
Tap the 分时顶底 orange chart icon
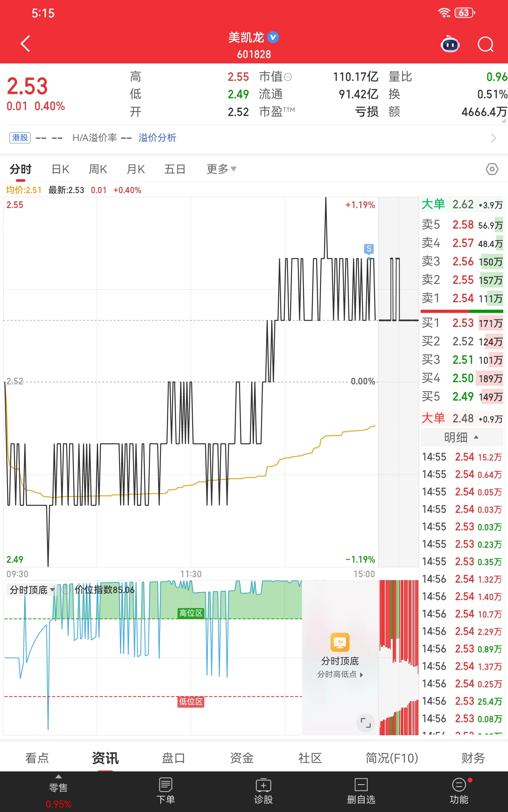pos(340,642)
